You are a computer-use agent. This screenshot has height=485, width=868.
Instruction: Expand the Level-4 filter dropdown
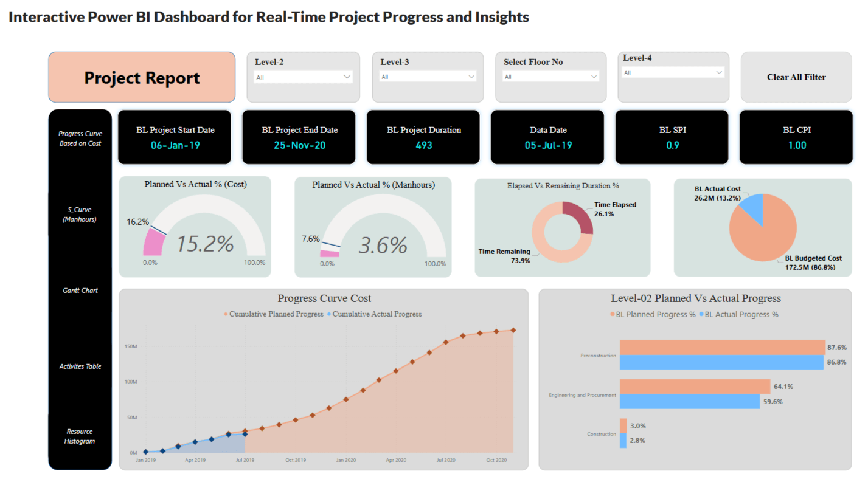click(x=673, y=72)
